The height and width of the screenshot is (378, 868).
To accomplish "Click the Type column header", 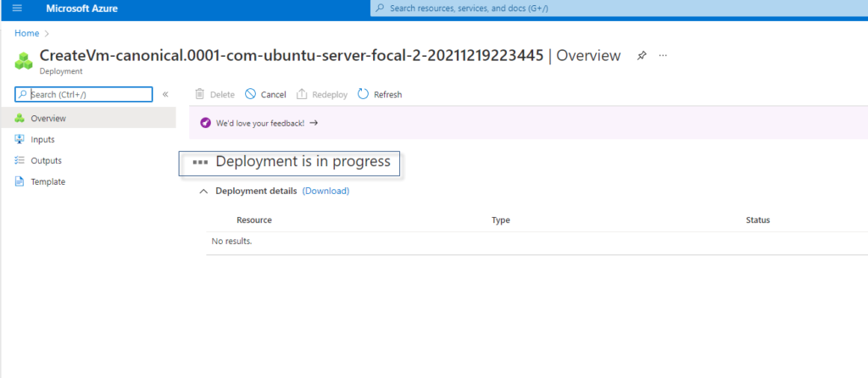I will tap(500, 220).
